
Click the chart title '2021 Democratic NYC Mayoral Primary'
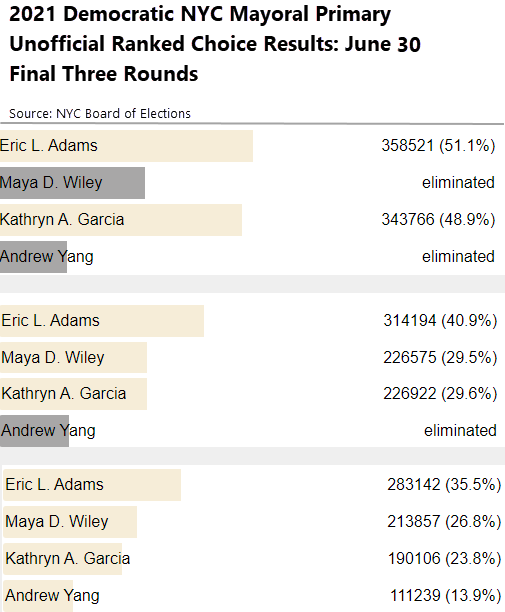200,14
